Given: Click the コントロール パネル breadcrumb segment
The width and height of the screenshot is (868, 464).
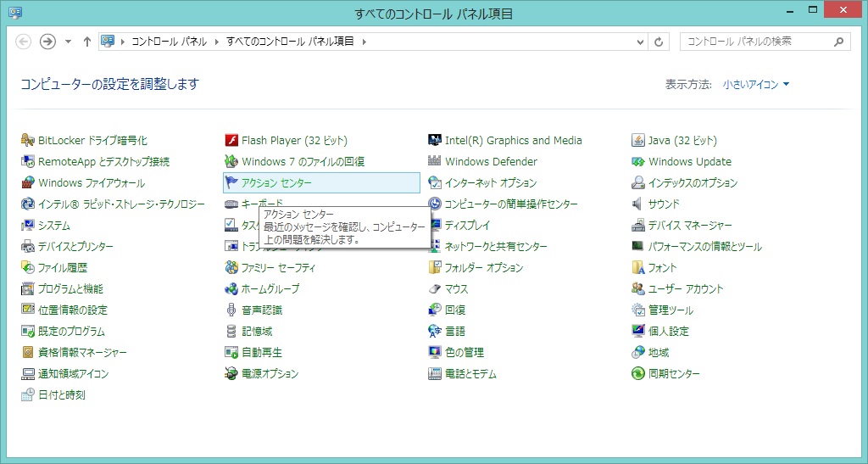Looking at the screenshot, I should pos(170,42).
